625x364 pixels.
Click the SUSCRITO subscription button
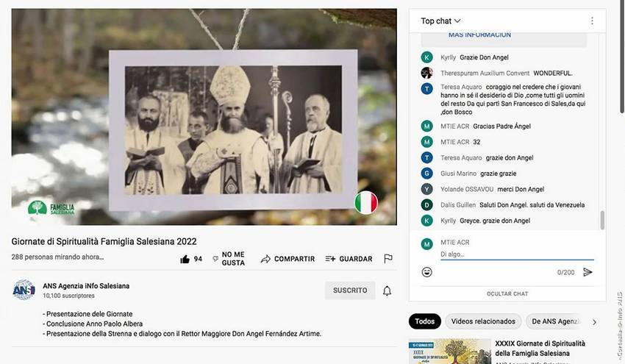click(x=350, y=290)
